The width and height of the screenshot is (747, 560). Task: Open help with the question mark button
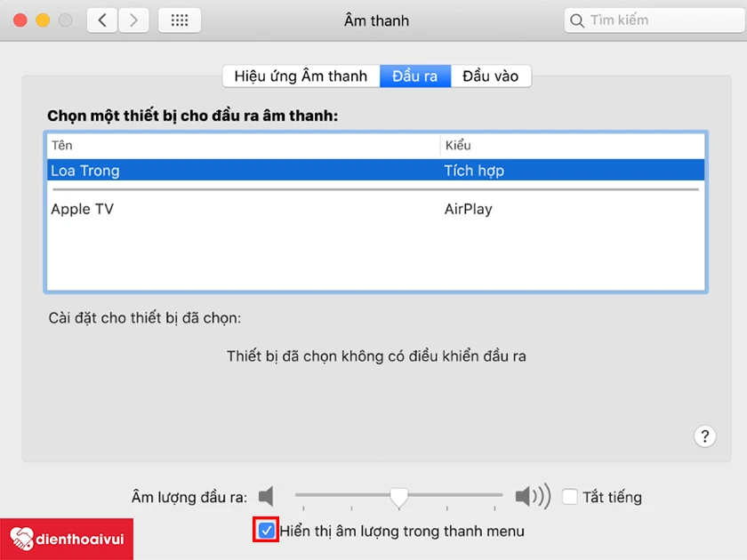[x=704, y=436]
